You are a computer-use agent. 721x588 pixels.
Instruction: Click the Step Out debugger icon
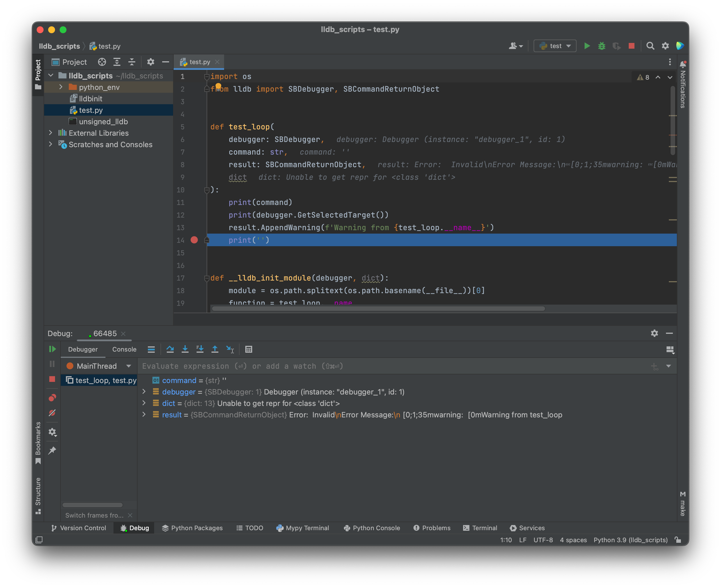(215, 349)
